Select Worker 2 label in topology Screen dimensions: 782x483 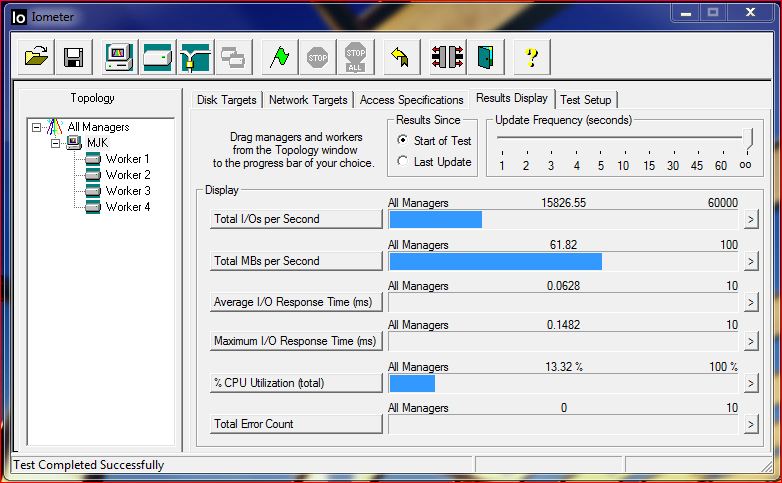click(128, 175)
